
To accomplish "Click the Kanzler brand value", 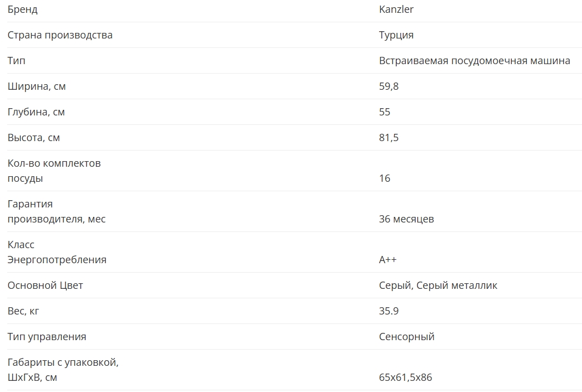I will click(x=396, y=9).
